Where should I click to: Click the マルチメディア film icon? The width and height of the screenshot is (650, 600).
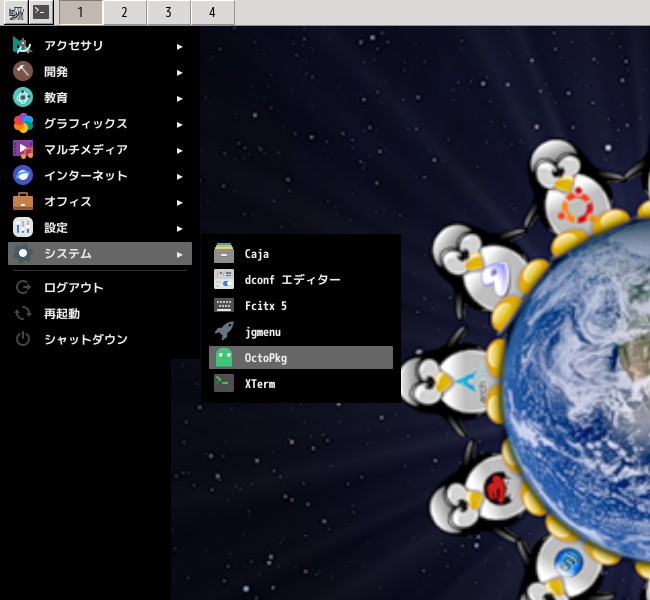(x=23, y=149)
